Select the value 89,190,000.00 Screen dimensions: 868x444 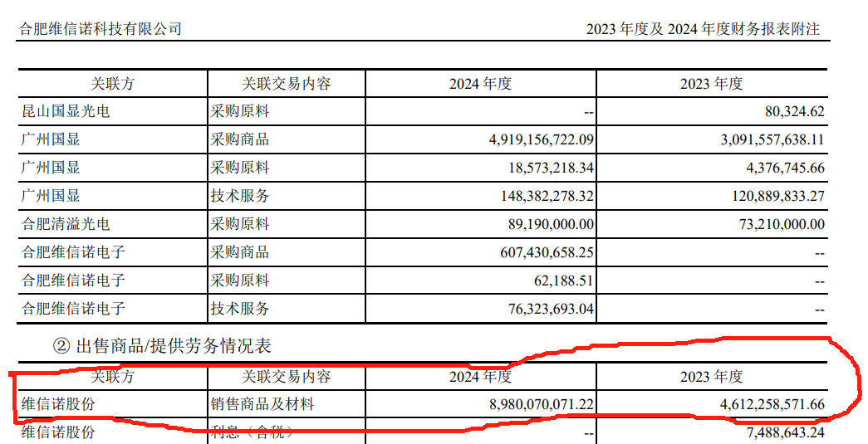pyautogui.click(x=551, y=224)
